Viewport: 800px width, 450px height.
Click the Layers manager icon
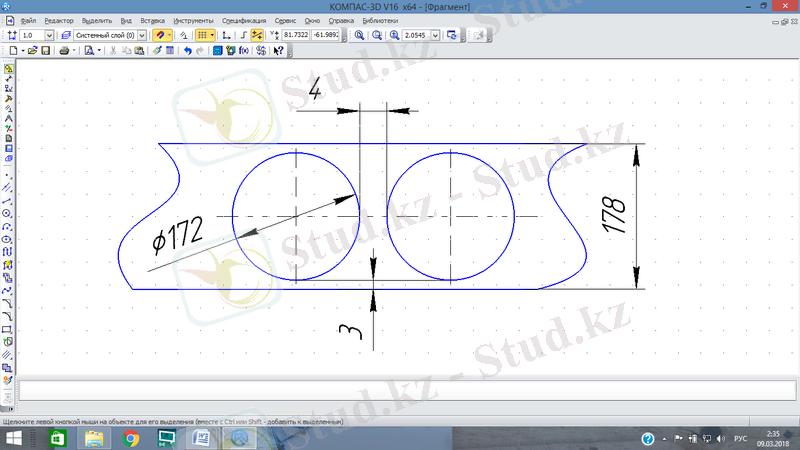tap(66, 35)
